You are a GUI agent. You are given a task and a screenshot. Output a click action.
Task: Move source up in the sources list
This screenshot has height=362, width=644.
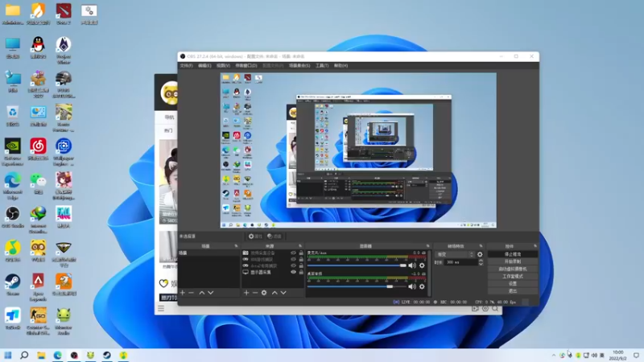275,293
